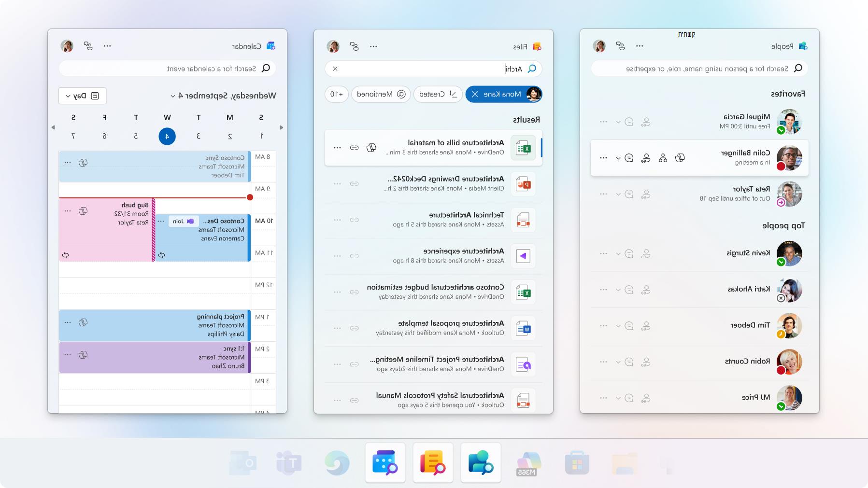Viewport: 868px width, 488px height.
Task: Open Microsoft Edge from the taskbar
Action: click(x=337, y=463)
